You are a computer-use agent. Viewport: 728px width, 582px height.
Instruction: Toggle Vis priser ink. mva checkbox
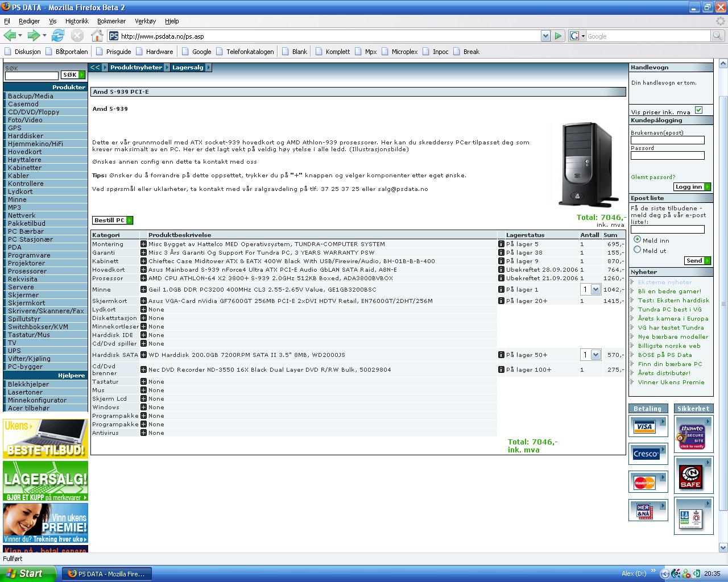coord(698,110)
